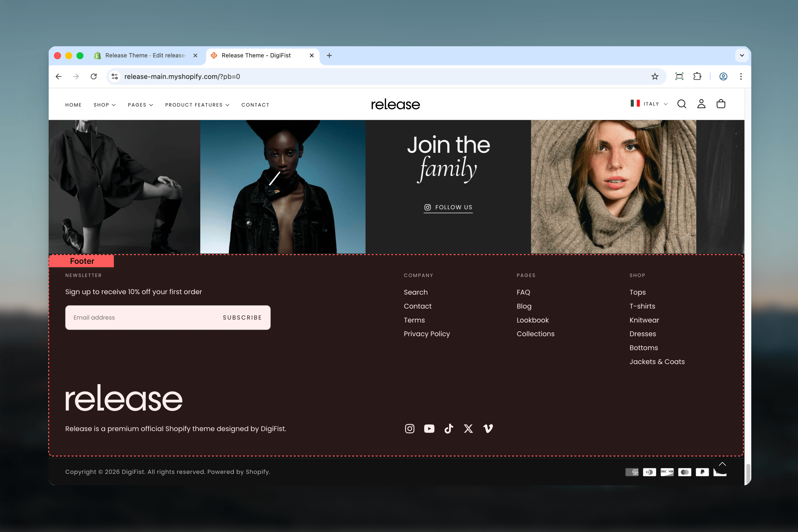
Task: Bookmark page using star icon
Action: (x=655, y=76)
